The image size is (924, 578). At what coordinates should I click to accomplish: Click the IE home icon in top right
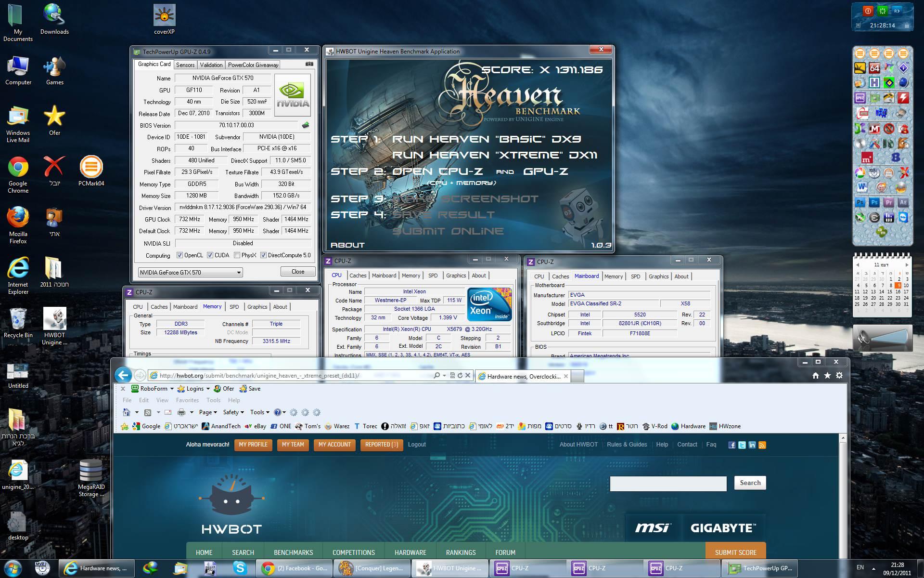pos(815,375)
